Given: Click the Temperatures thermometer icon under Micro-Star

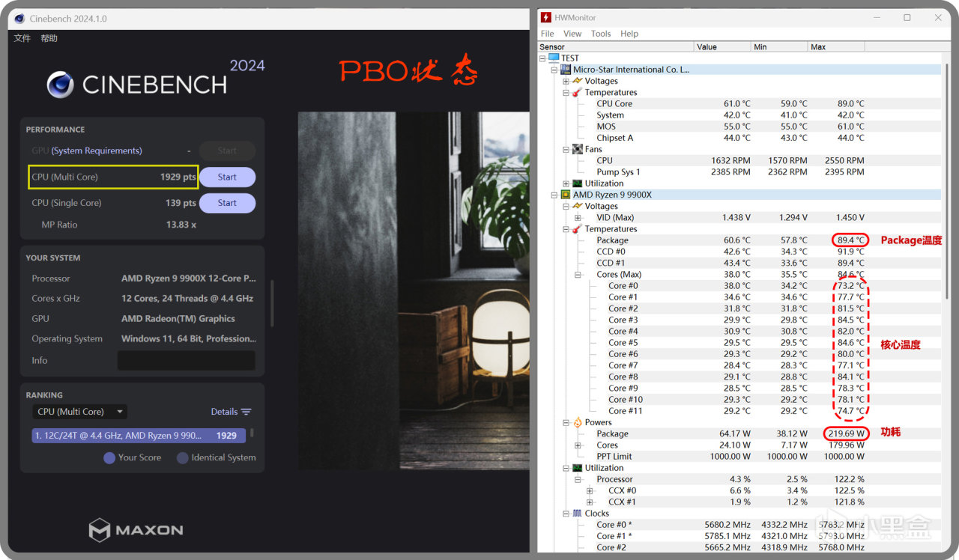Looking at the screenshot, I should pyautogui.click(x=577, y=92).
